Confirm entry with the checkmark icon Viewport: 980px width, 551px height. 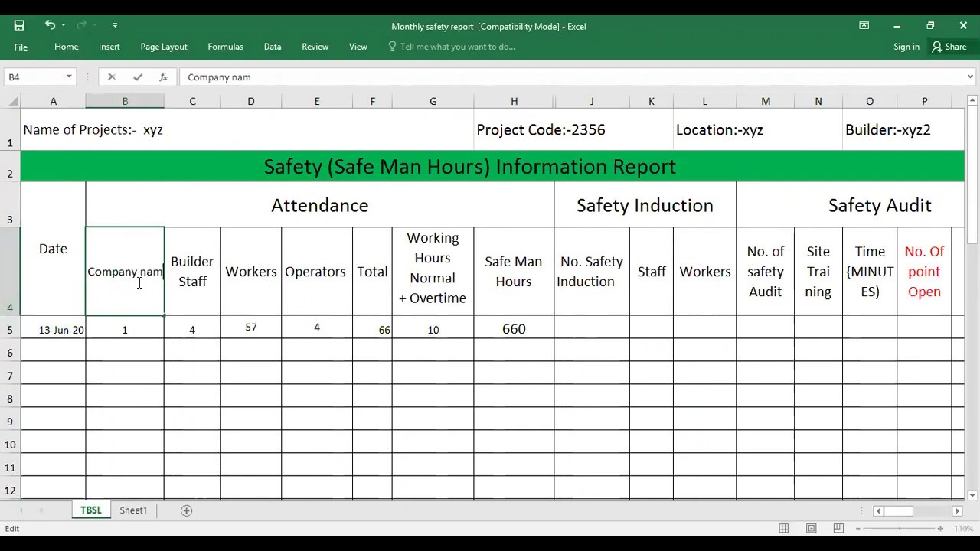click(138, 77)
